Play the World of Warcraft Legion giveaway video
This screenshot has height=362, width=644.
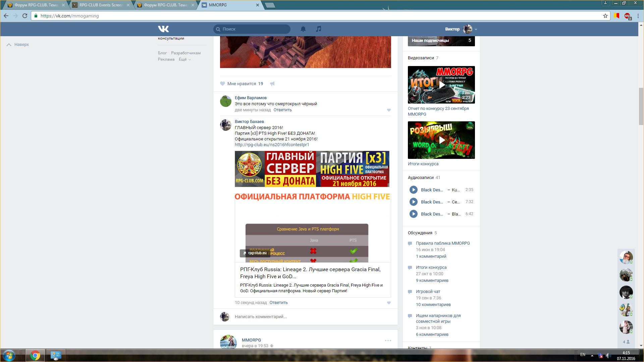(x=441, y=140)
